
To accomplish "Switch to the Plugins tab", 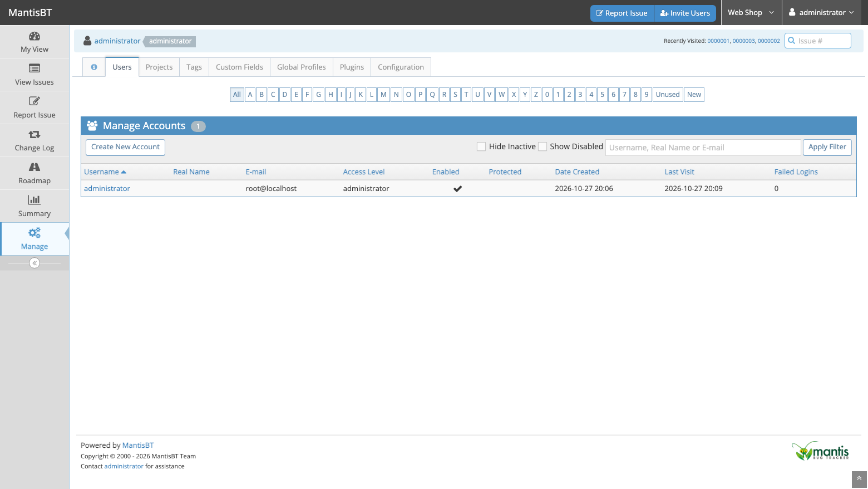I will 352,67.
